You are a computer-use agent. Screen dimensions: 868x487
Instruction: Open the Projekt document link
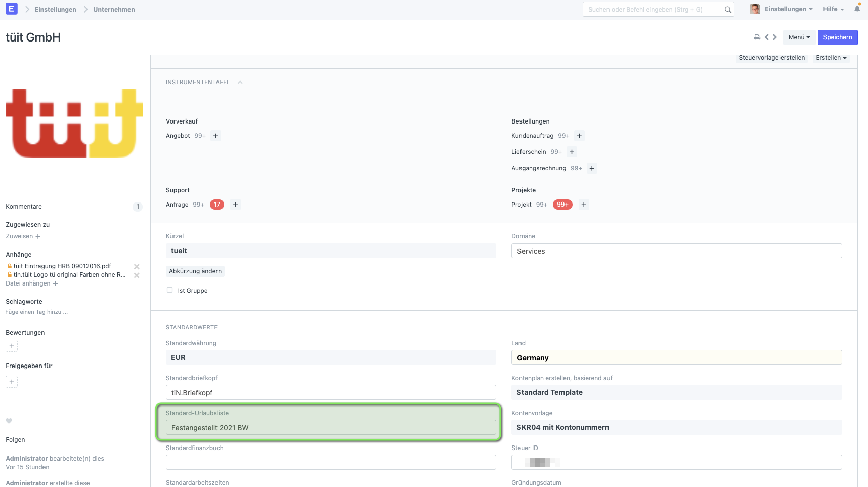pyautogui.click(x=522, y=205)
